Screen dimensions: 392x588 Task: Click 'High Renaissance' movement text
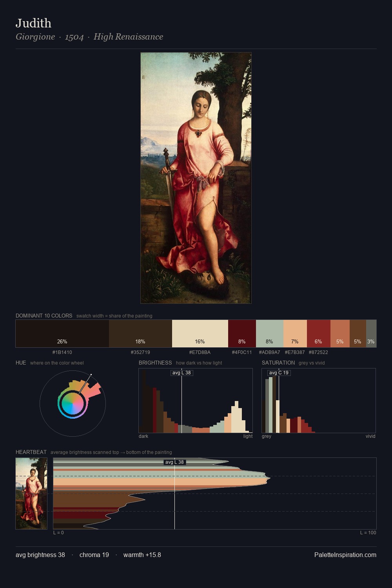[128, 37]
